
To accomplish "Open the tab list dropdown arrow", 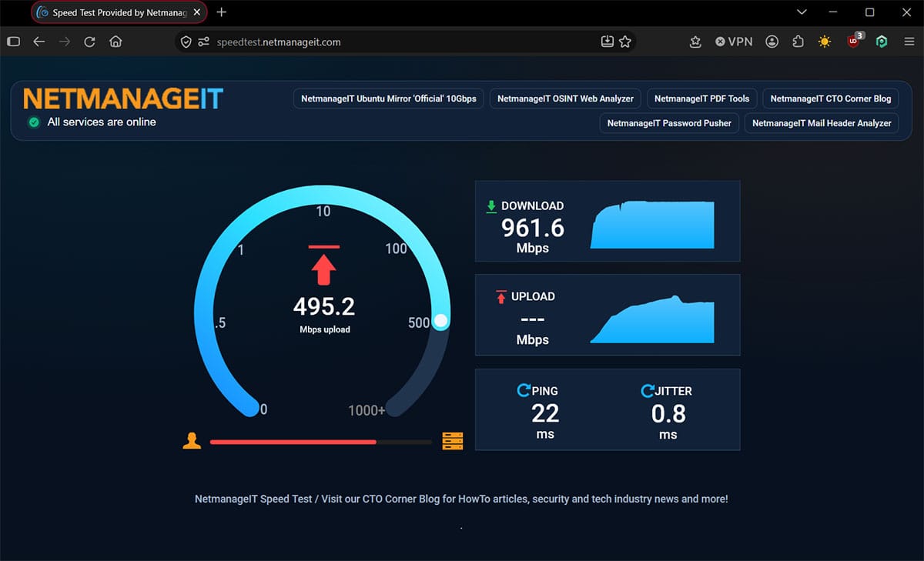I will pos(802,12).
